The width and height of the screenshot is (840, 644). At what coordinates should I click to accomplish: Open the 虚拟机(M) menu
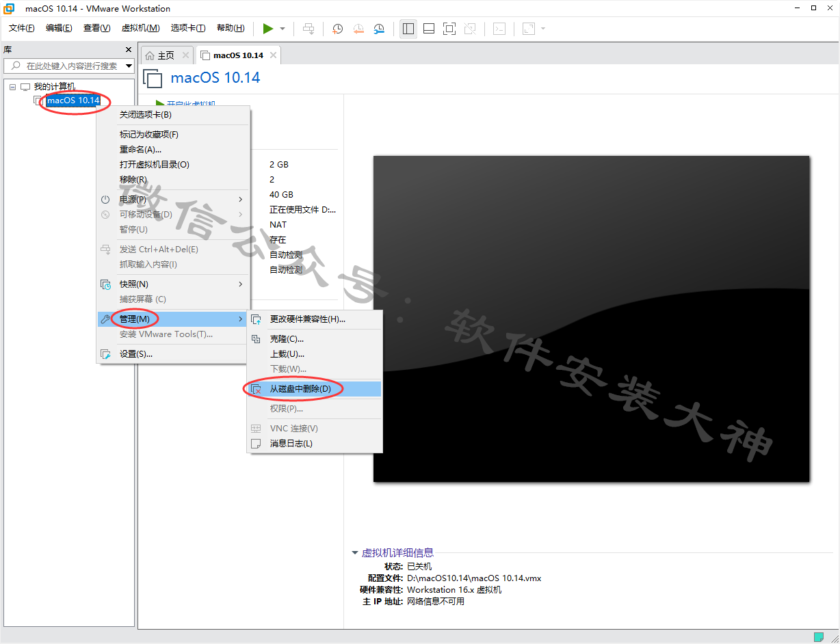pyautogui.click(x=140, y=28)
